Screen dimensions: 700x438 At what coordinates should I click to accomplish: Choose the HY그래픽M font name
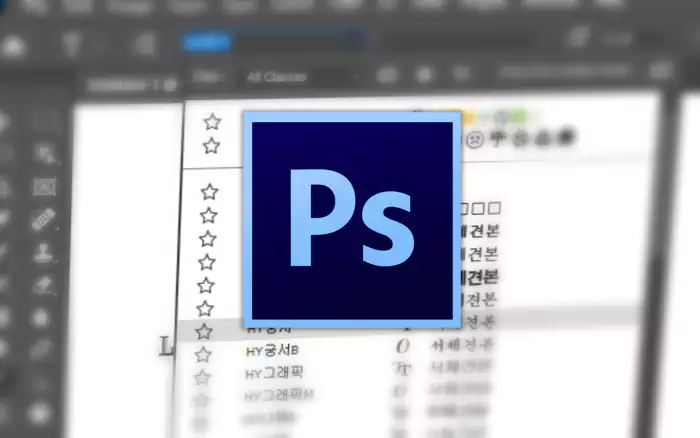tap(279, 395)
